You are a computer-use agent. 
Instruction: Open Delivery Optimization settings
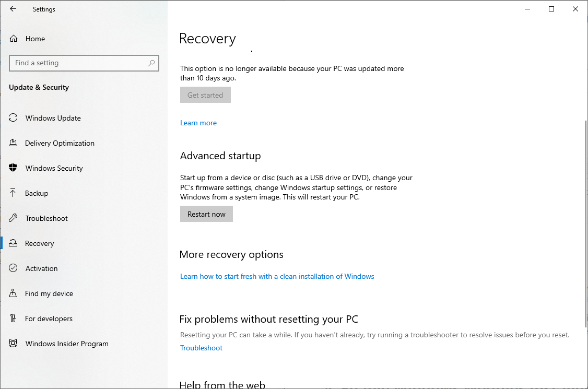click(x=60, y=143)
